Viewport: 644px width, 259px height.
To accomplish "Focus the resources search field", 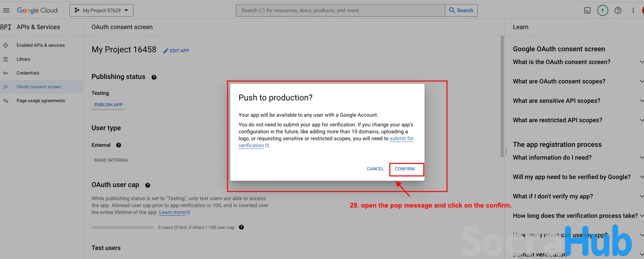I will point(340,10).
